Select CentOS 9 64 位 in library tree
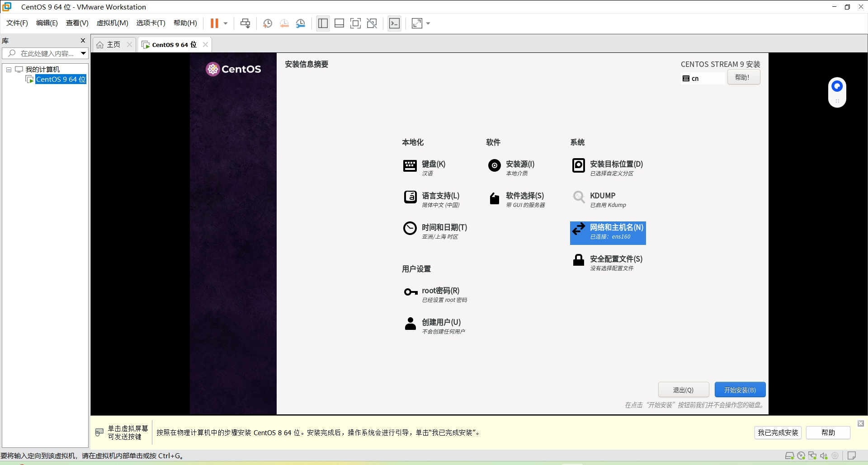The width and height of the screenshot is (868, 465). pos(61,79)
